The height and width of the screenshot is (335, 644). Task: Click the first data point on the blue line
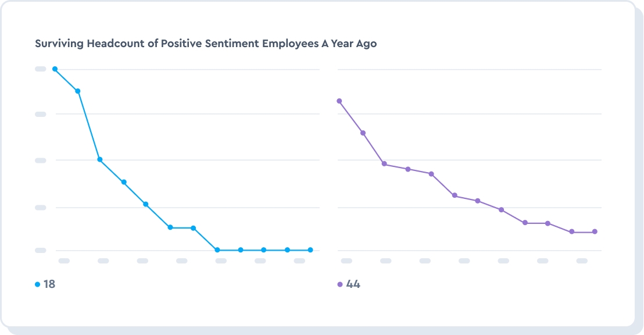(55, 69)
